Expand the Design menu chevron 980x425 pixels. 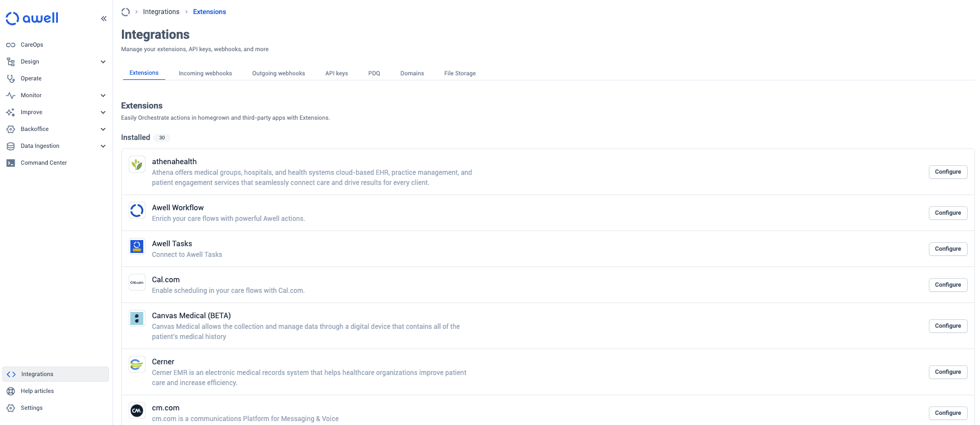tap(103, 62)
